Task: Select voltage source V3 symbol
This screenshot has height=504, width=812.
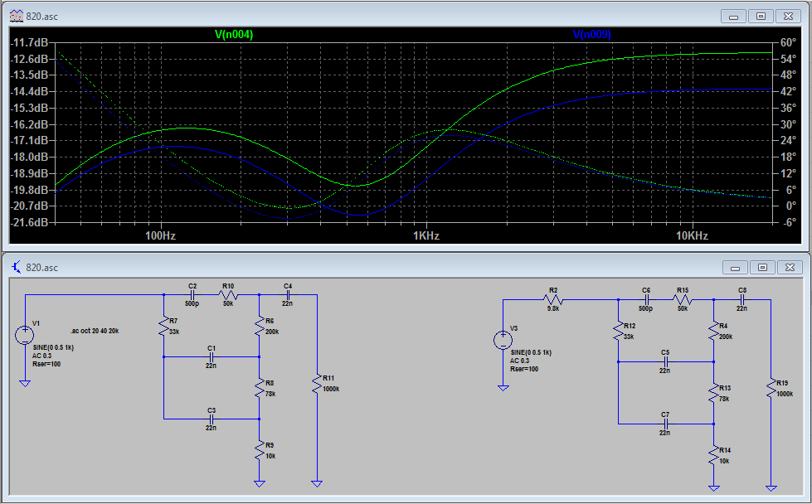Action: coord(503,341)
